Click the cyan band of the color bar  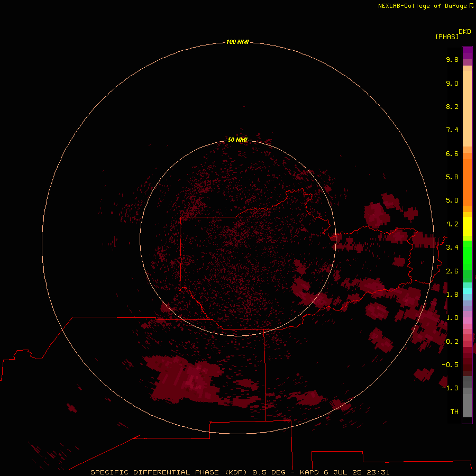click(467, 291)
